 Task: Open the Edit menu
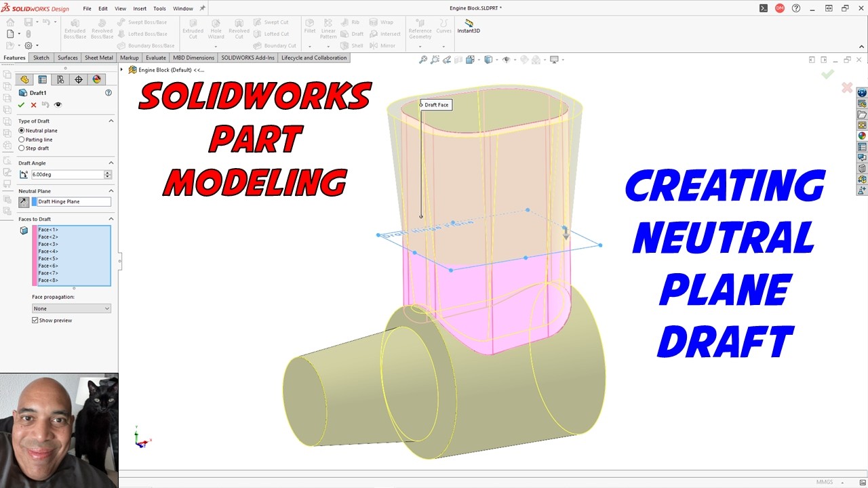tap(103, 9)
